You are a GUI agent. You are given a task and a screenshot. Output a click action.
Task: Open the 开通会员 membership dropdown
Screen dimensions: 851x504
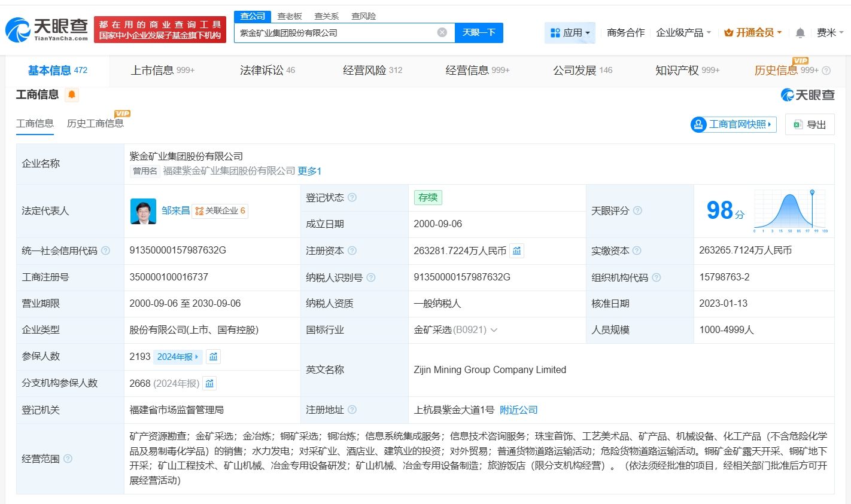753,33
